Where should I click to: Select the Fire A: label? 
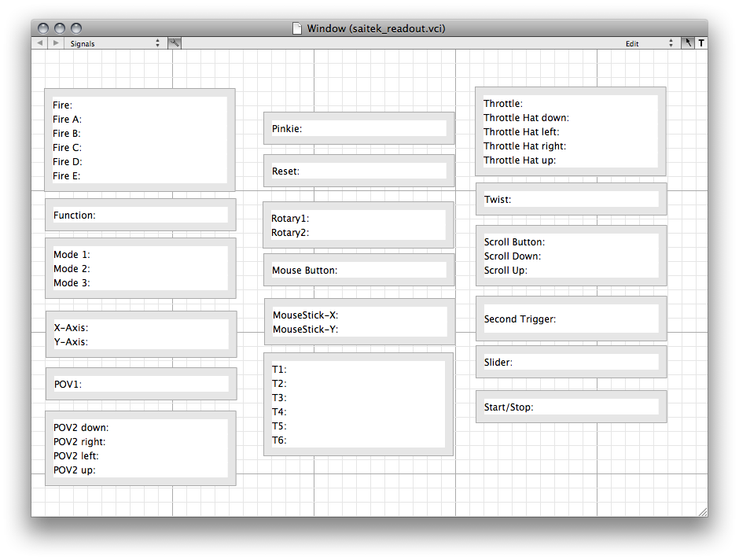(67, 120)
